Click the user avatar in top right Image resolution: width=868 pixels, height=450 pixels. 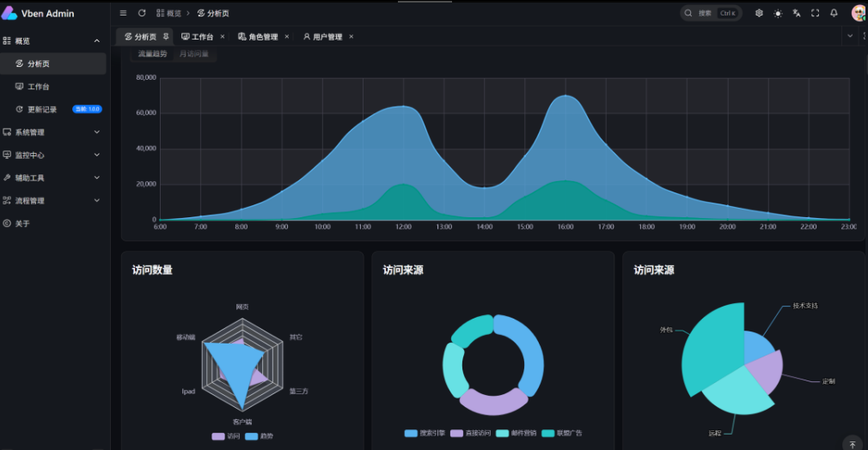coord(858,13)
